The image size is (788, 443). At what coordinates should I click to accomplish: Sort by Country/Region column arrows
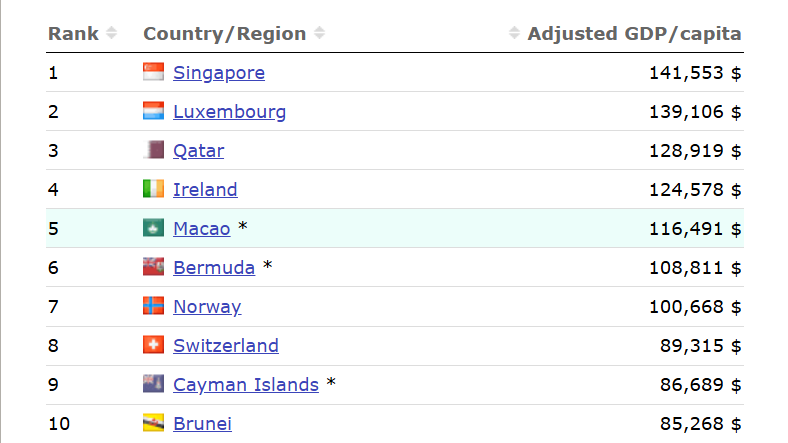point(319,33)
